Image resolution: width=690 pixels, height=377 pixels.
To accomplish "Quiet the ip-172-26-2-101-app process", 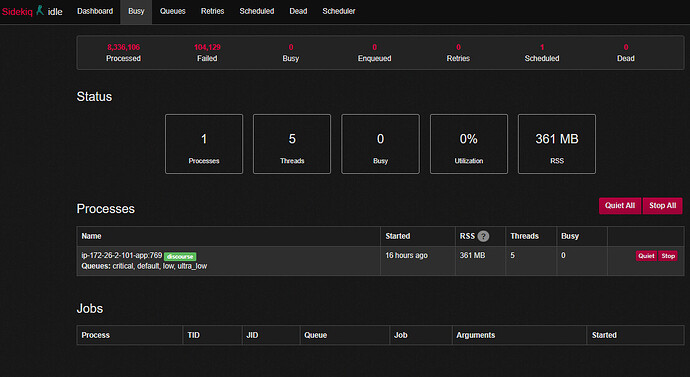I will coord(646,256).
